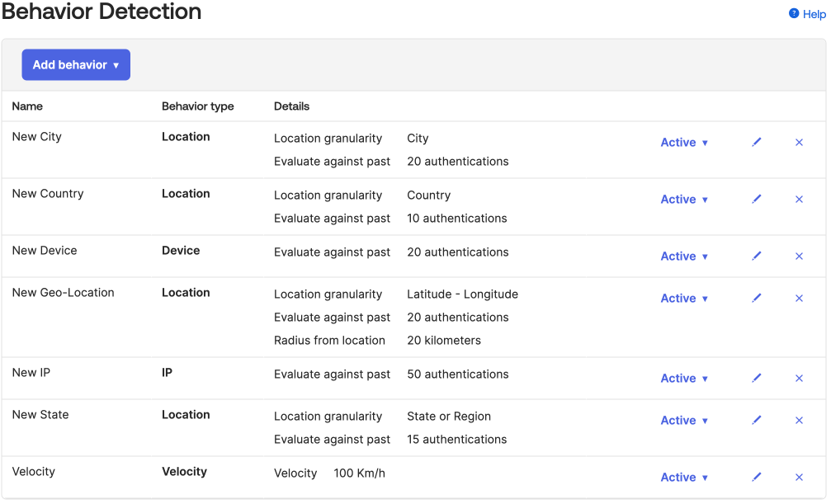Click the Name column header
This screenshot has height=504, width=831.
(27, 106)
